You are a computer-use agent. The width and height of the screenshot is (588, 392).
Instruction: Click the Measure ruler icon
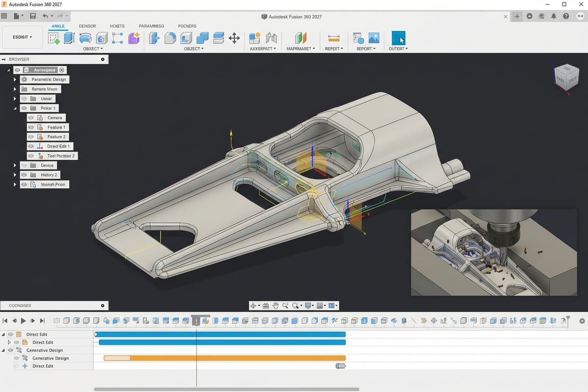click(334, 38)
